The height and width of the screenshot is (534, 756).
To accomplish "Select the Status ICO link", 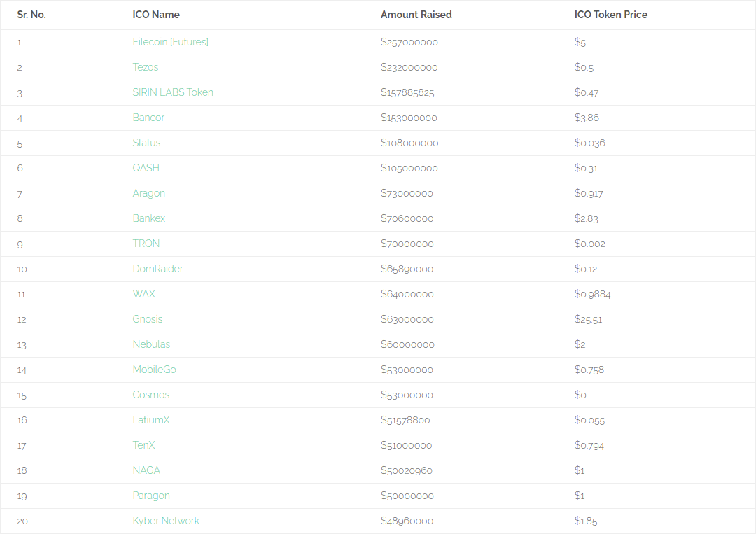I will point(146,143).
